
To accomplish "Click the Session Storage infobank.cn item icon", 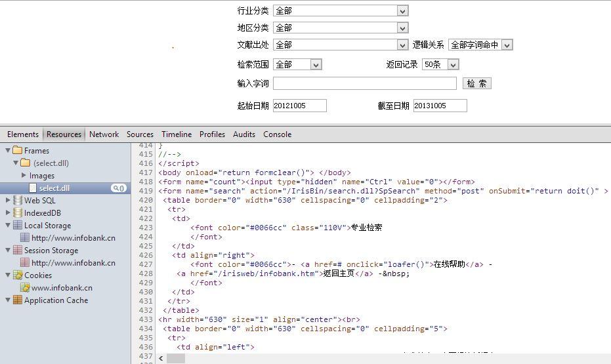I will pos(25,262).
